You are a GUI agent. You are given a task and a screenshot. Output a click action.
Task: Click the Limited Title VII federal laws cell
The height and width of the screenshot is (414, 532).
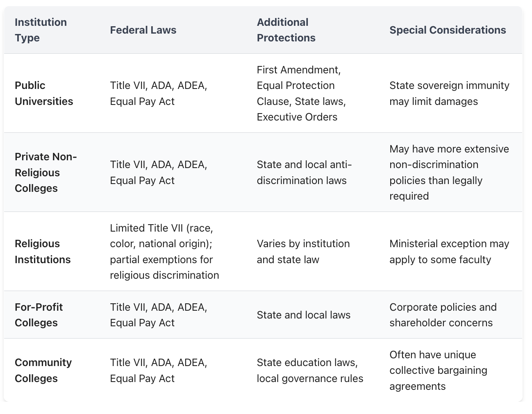click(x=164, y=251)
